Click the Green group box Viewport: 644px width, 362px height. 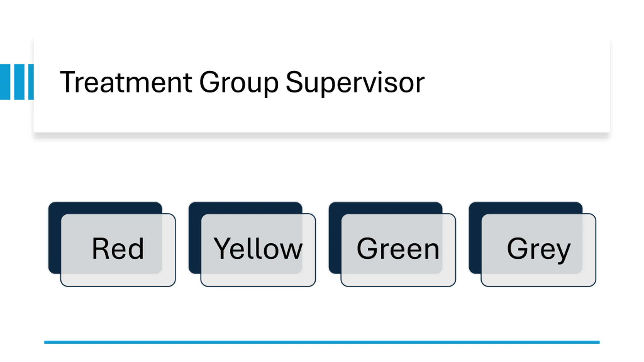[398, 250]
